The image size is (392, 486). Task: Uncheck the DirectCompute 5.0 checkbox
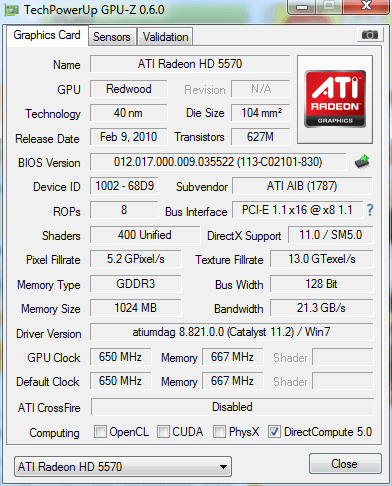tap(274, 431)
